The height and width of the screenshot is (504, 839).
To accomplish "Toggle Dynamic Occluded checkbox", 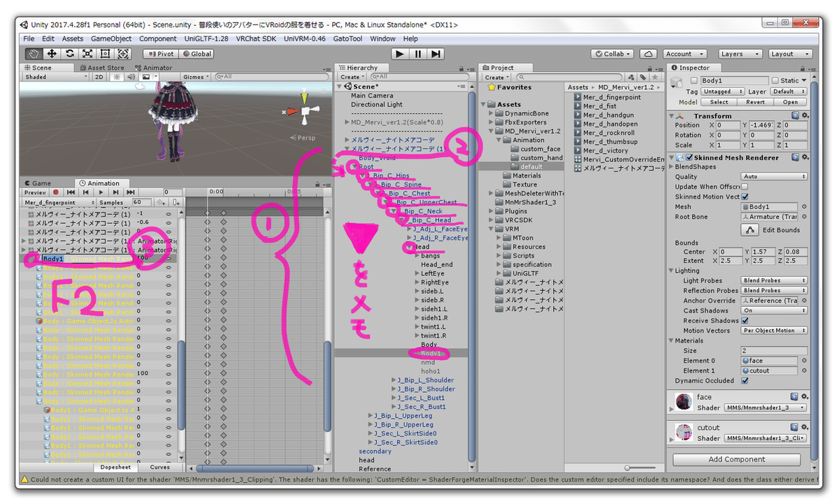I will click(x=745, y=381).
